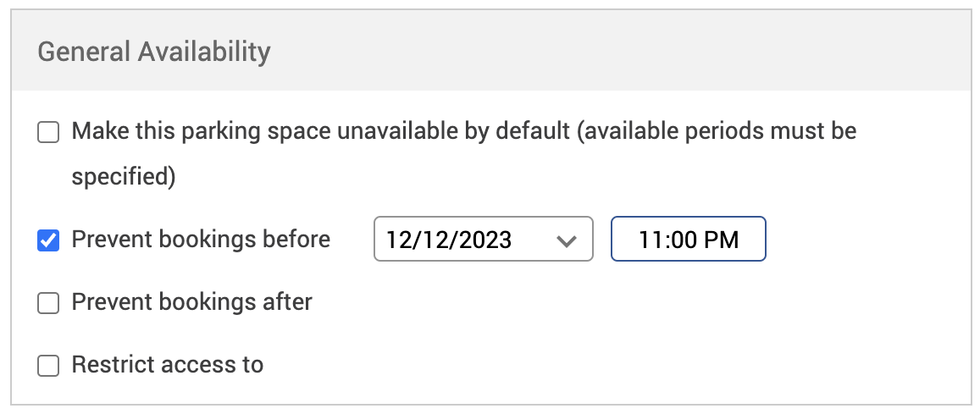Click the 'Prevent bookings after' label text

(x=192, y=301)
